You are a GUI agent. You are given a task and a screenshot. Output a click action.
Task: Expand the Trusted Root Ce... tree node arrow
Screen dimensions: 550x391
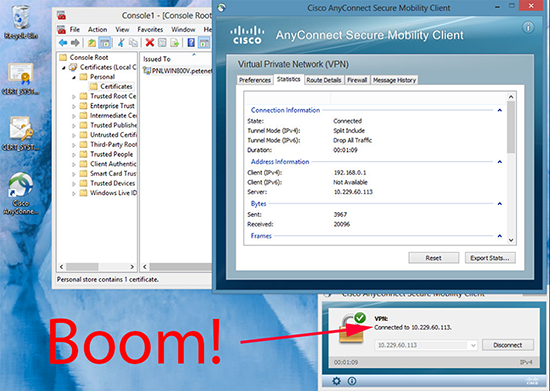tap(74, 96)
